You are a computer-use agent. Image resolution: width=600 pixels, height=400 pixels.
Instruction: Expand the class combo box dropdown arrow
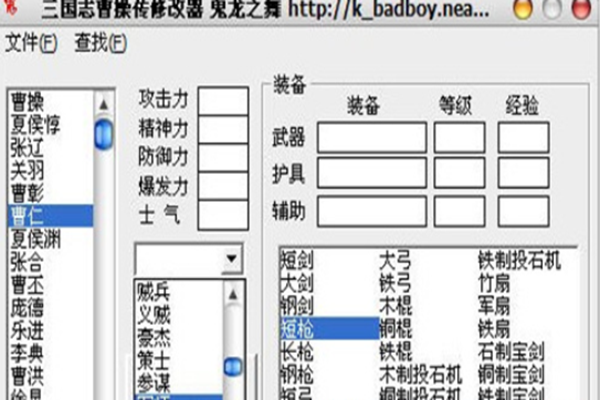[232, 259]
